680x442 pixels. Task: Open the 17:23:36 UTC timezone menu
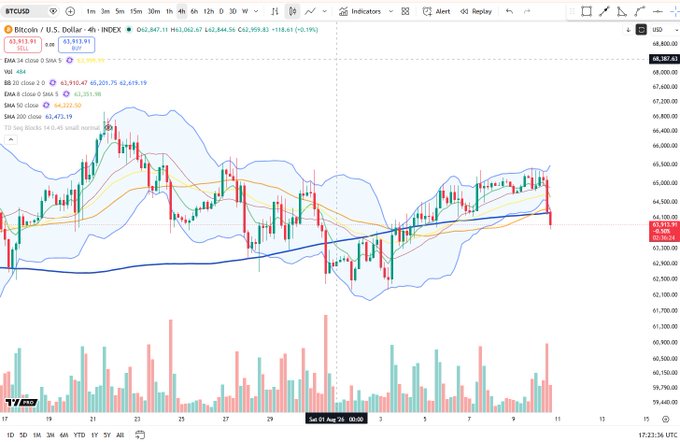[x=657, y=435]
